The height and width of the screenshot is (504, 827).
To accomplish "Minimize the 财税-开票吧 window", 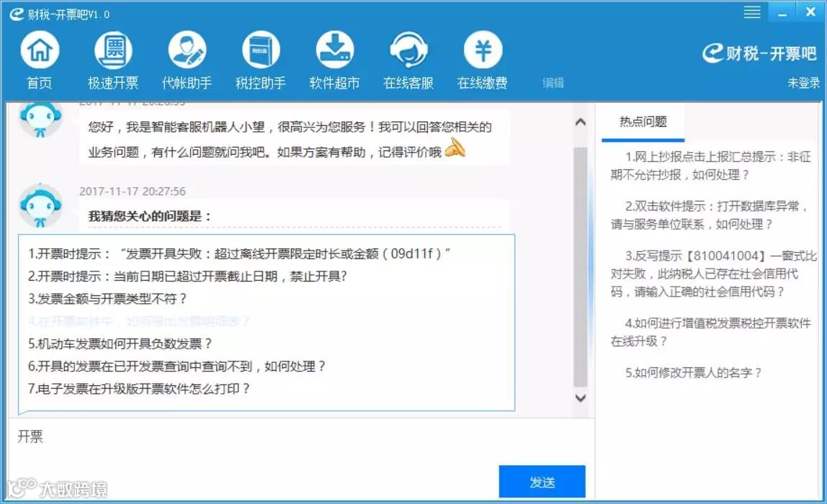I will click(x=782, y=12).
